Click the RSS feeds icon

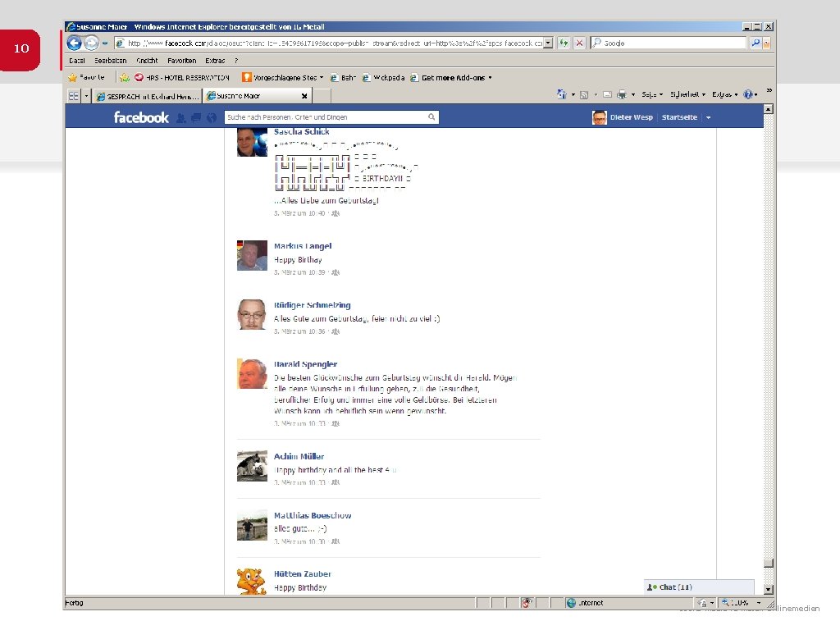click(x=584, y=95)
